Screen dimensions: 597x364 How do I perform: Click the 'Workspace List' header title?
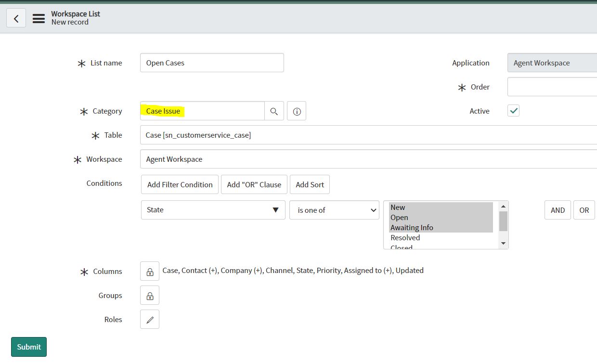click(x=76, y=13)
